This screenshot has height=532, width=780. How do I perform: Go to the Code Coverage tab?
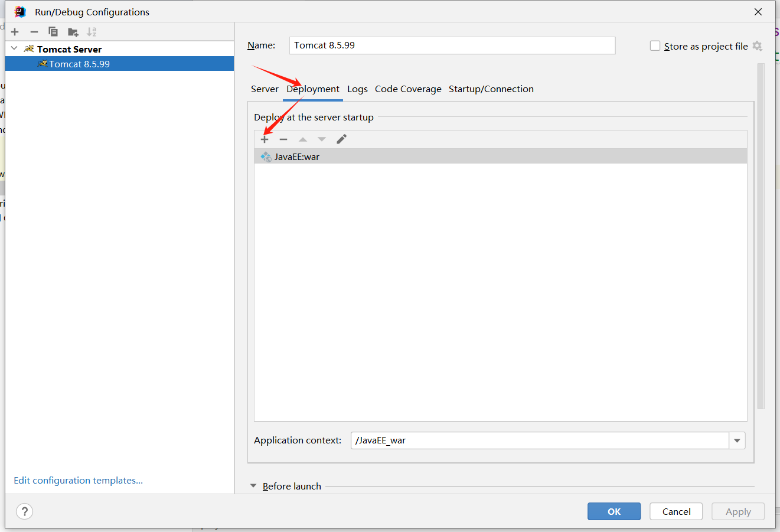408,89
